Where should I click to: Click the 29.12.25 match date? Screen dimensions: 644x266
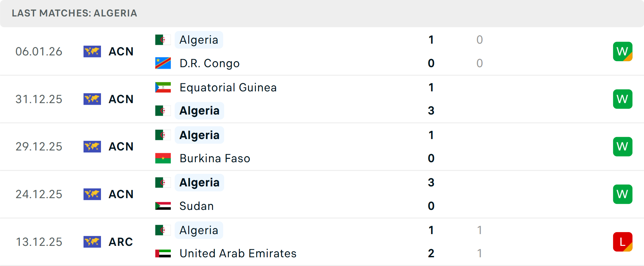pos(39,146)
